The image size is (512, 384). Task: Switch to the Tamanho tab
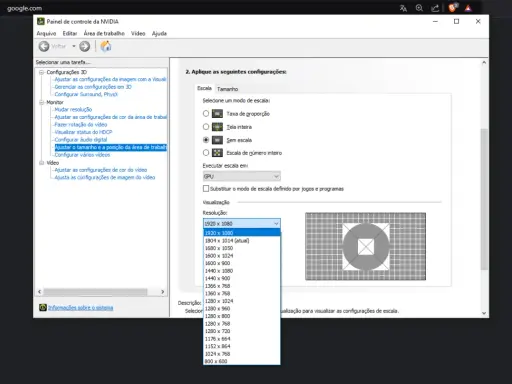click(227, 89)
